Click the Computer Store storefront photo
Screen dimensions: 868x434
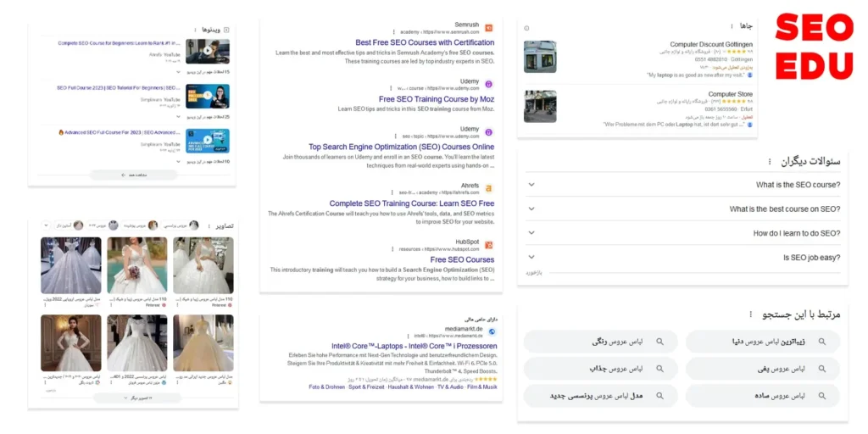(540, 106)
